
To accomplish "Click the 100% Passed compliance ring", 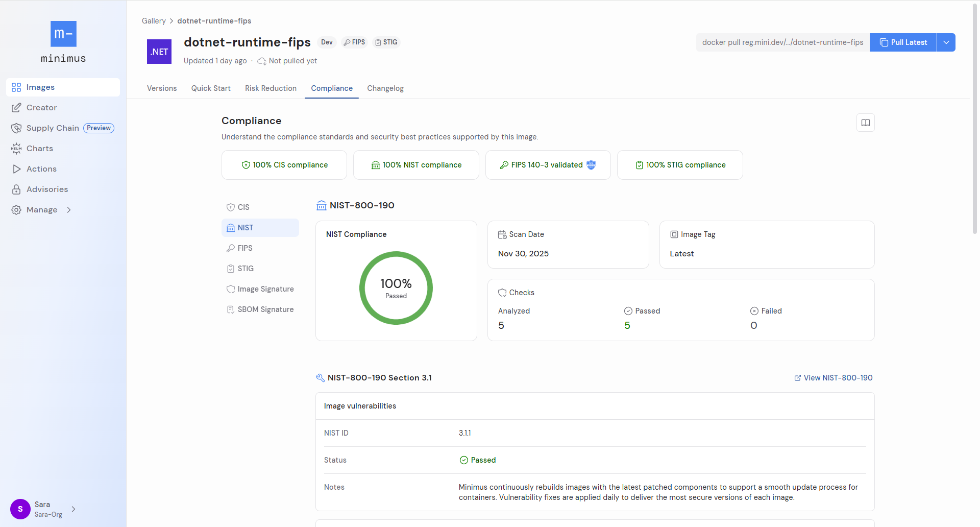I will pyautogui.click(x=396, y=288).
